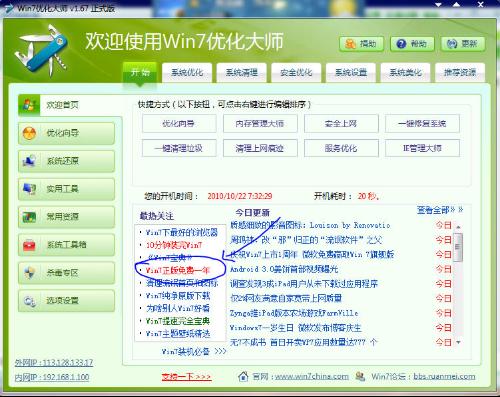Switch to the 安全优化 tab
Viewport: 500px width, 397px height.
pyautogui.click(x=296, y=72)
